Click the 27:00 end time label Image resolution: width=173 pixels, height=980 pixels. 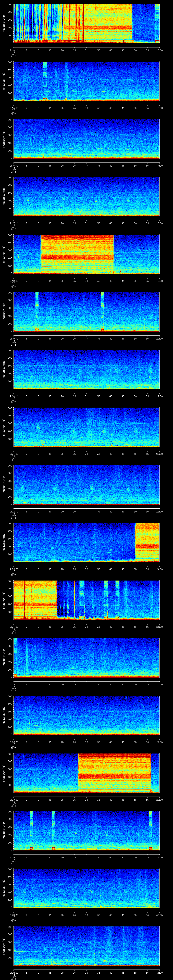[x=160, y=742]
